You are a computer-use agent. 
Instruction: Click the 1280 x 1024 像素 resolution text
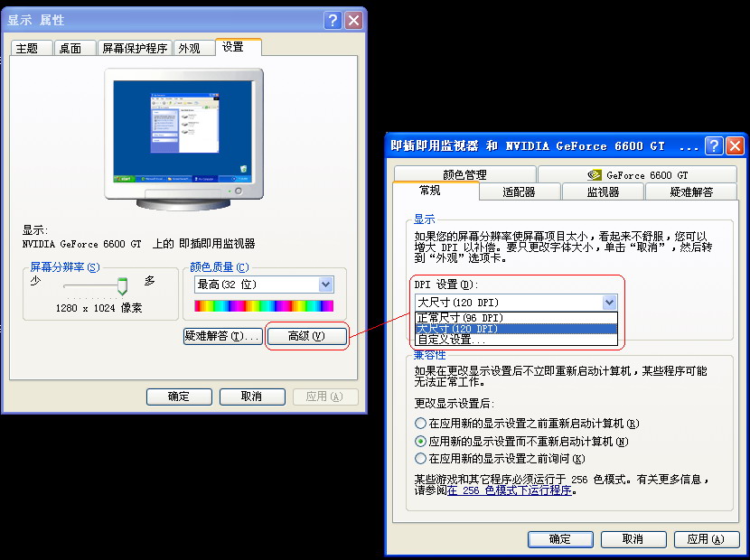click(x=99, y=308)
